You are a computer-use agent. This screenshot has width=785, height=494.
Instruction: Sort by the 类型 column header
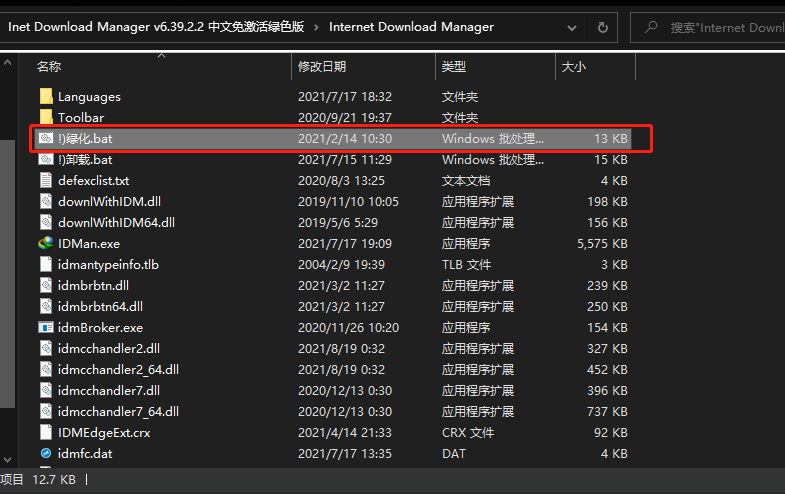click(x=454, y=67)
